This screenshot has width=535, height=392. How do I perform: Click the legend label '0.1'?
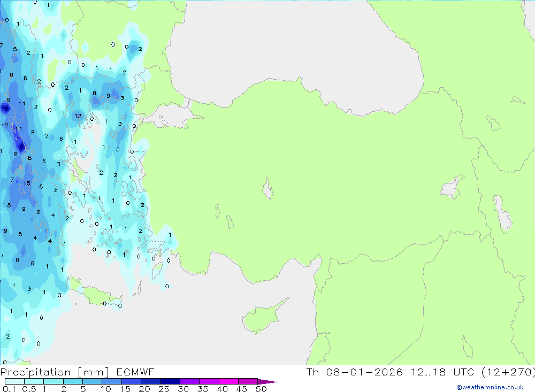pos(9,389)
